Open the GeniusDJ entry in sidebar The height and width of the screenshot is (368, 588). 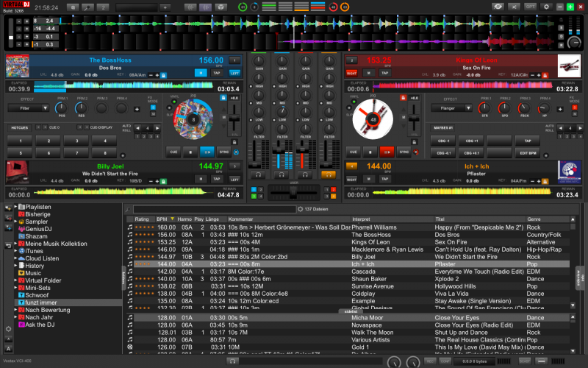click(40, 229)
